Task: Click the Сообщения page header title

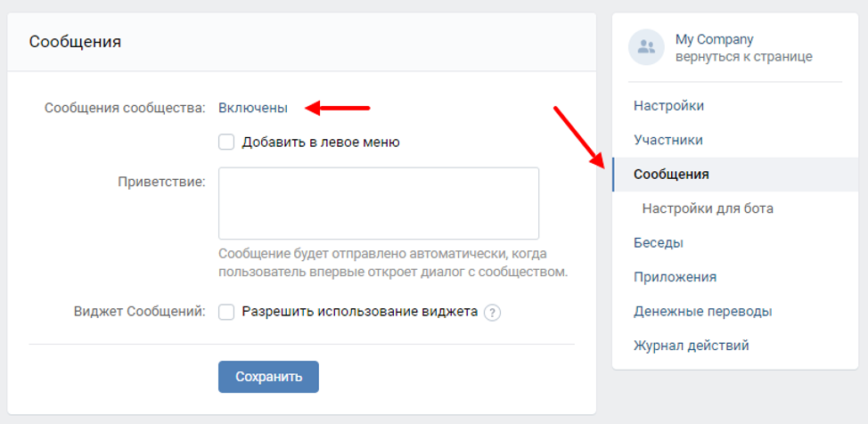Action: click(x=75, y=42)
